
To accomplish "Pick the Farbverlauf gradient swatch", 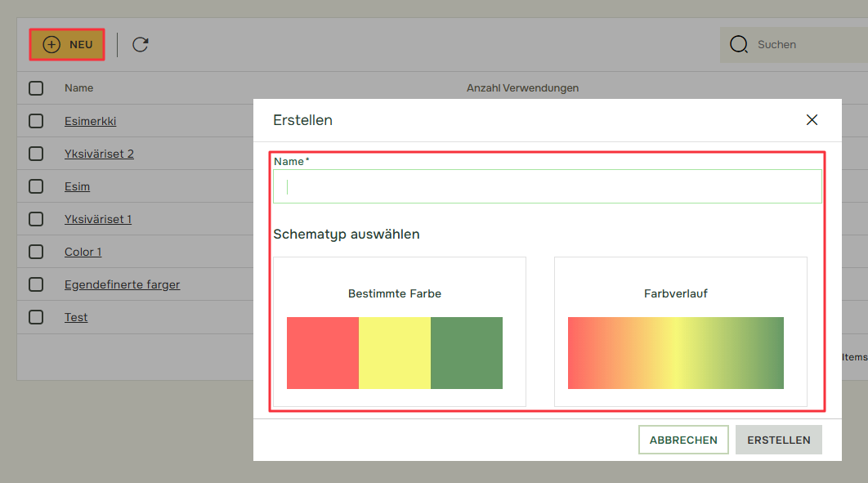I will pyautogui.click(x=675, y=353).
